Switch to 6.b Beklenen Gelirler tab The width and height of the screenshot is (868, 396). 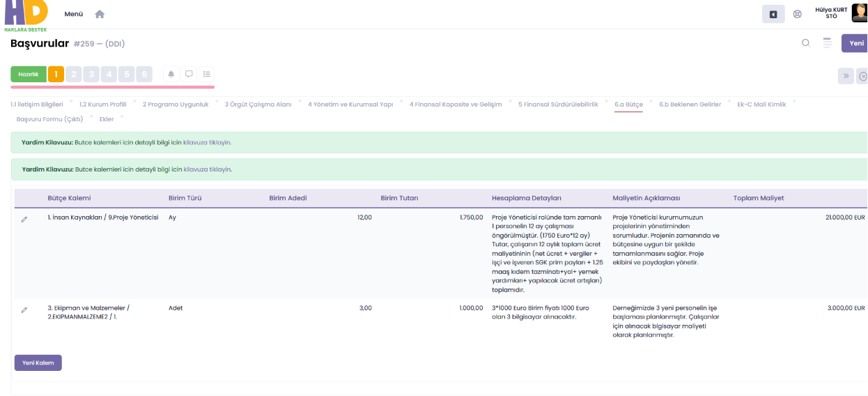click(x=690, y=104)
